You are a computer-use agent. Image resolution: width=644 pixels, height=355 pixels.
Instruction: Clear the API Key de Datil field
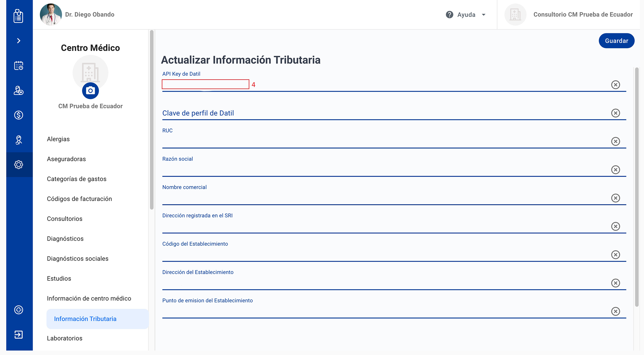[615, 85]
